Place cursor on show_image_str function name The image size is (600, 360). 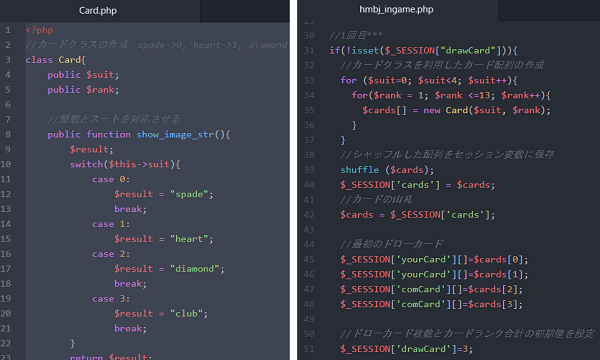point(175,135)
